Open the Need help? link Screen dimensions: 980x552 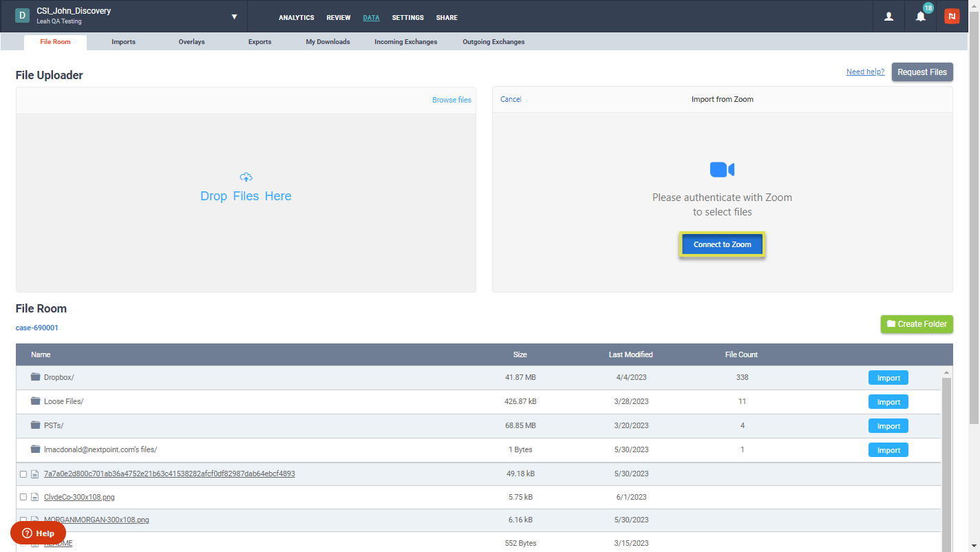tap(865, 72)
